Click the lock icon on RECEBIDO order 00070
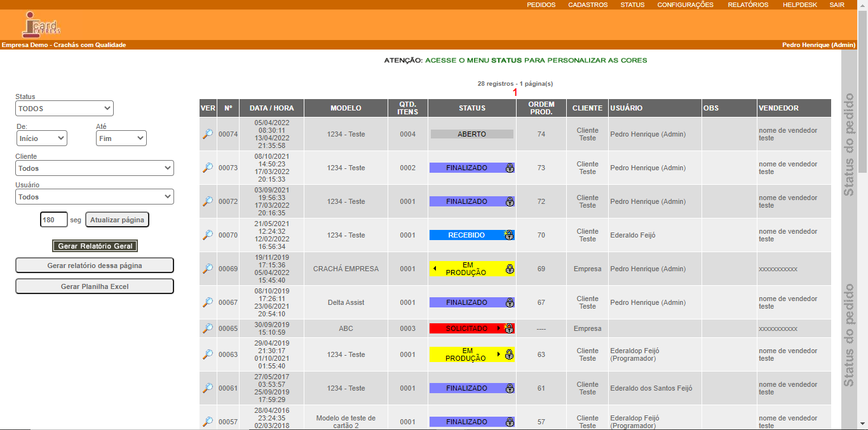 click(x=509, y=235)
